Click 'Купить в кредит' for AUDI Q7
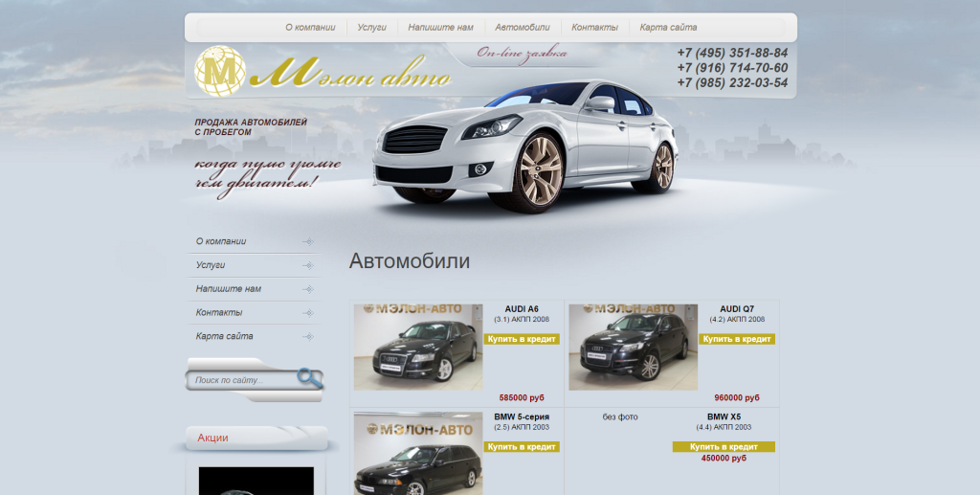The width and height of the screenshot is (980, 495). [737, 339]
